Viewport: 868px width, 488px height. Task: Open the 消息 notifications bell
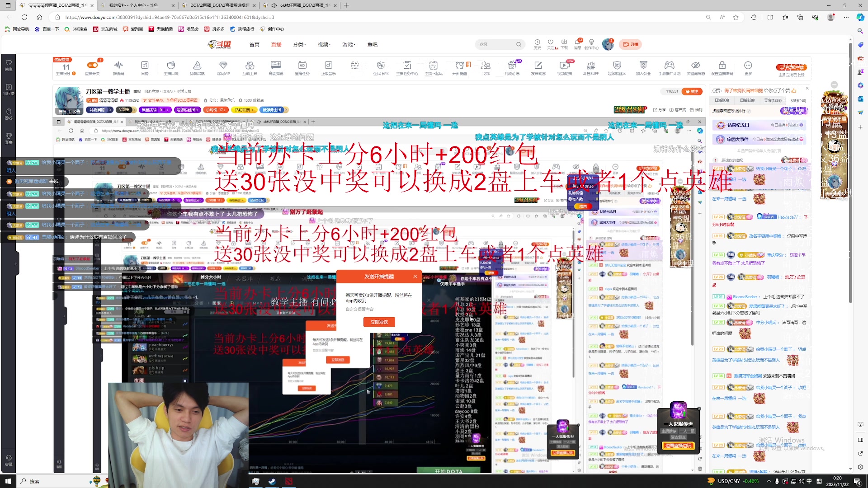tap(578, 44)
